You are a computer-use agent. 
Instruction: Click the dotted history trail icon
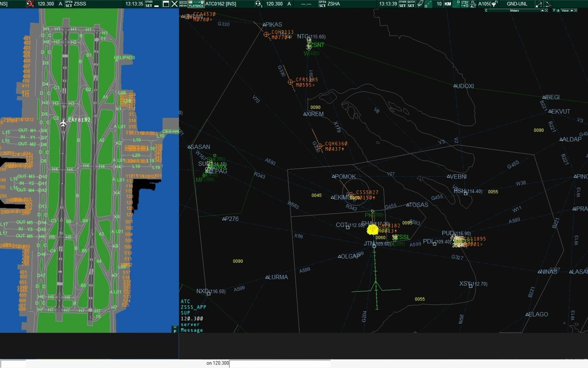(x=456, y=4)
